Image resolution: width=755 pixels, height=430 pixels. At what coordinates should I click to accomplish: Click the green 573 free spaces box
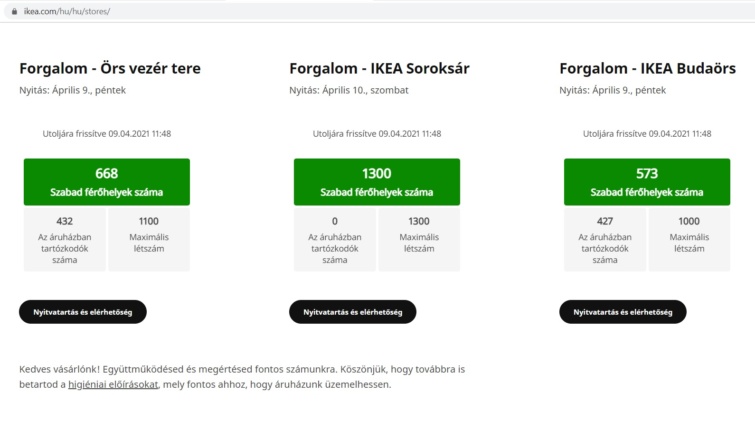[x=647, y=182]
